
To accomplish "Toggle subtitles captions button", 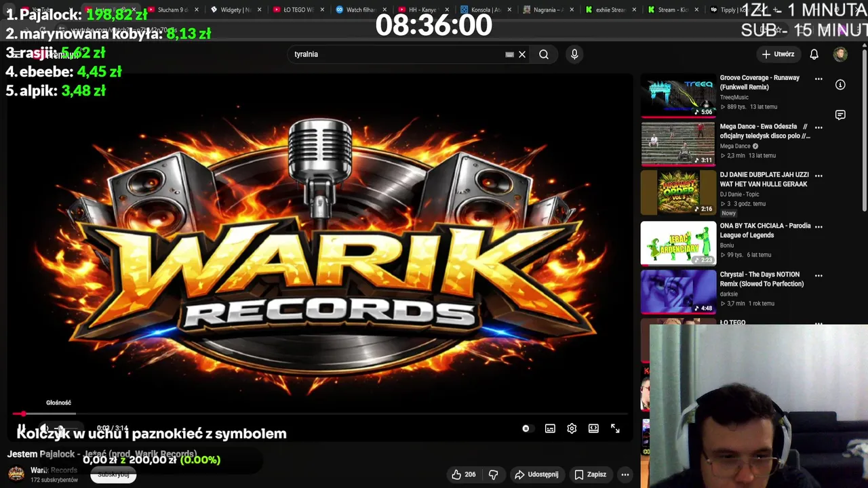I will pyautogui.click(x=550, y=428).
